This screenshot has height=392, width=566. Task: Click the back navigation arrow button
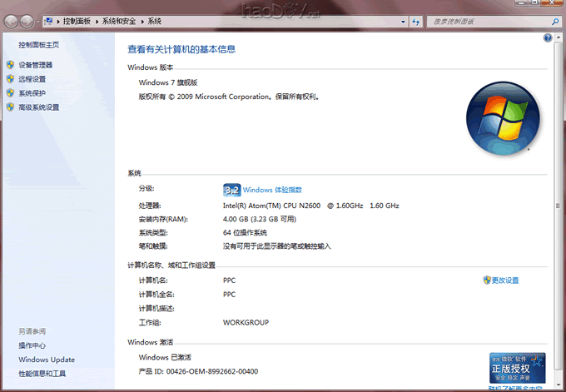click(x=10, y=19)
